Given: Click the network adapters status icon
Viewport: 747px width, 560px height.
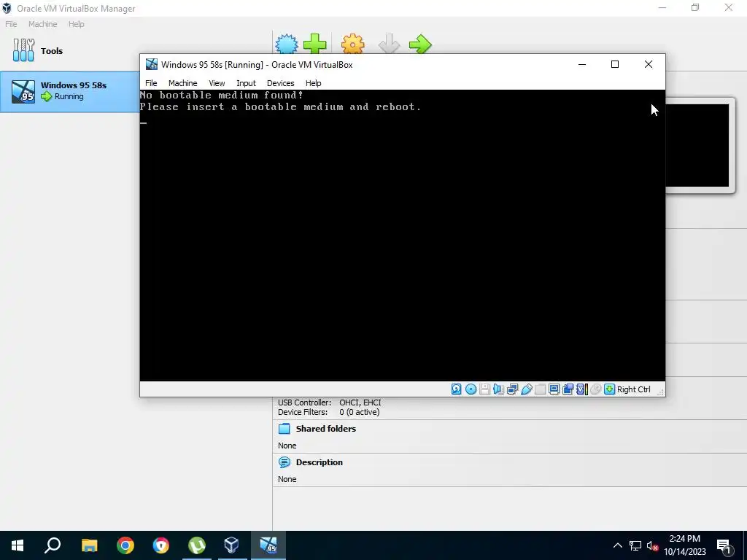Looking at the screenshot, I should [513, 389].
